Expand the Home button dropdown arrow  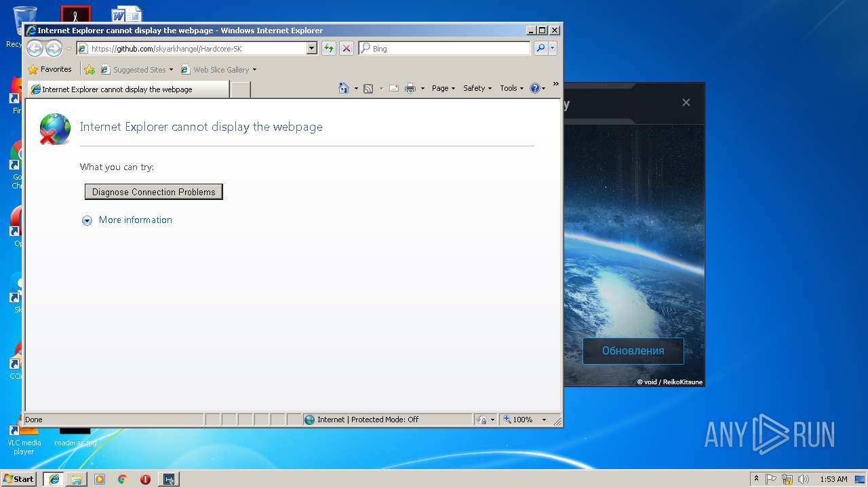pos(356,89)
